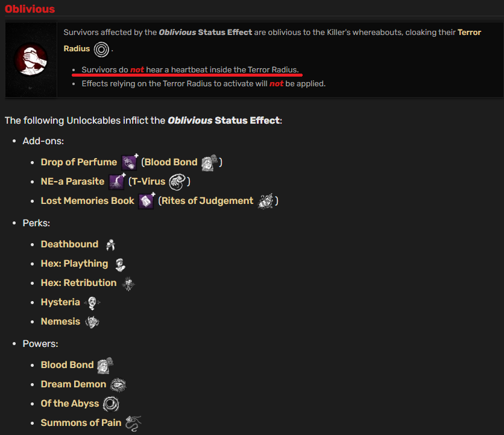Follow the Nemesis perk link
Screen dimensions: 504x435
click(60, 321)
